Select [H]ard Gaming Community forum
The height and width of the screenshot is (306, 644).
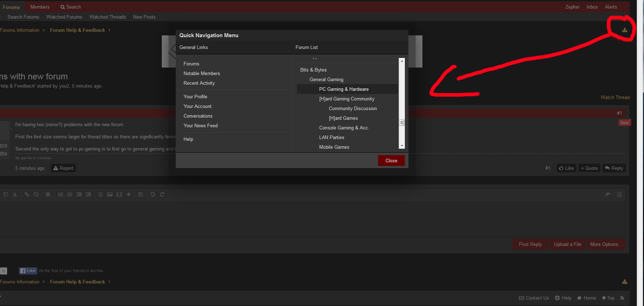(x=347, y=99)
